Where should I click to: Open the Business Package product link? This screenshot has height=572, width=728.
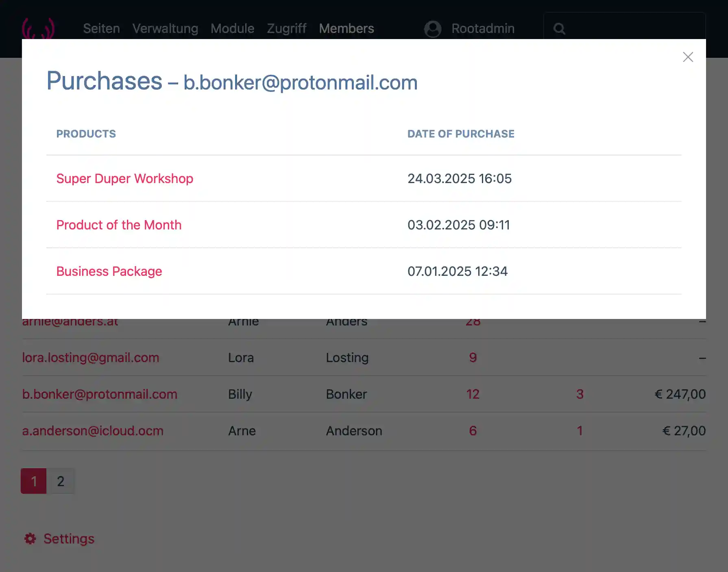click(109, 271)
